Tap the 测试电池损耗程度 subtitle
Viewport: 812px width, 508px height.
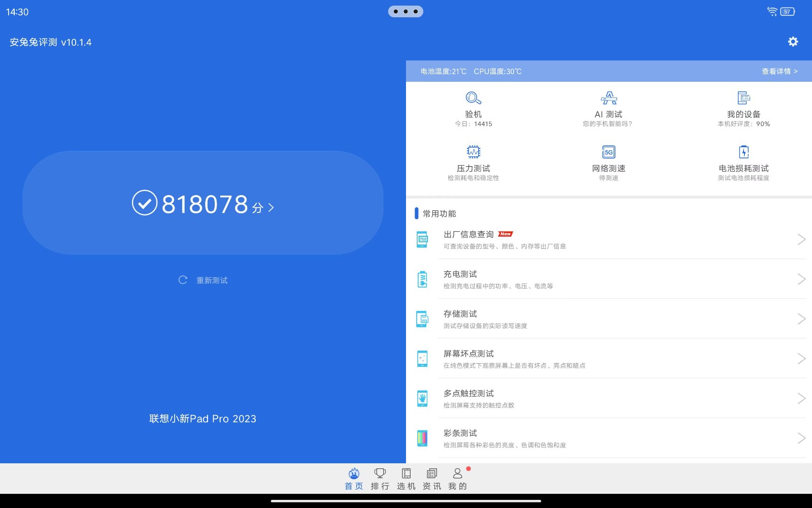click(x=743, y=178)
